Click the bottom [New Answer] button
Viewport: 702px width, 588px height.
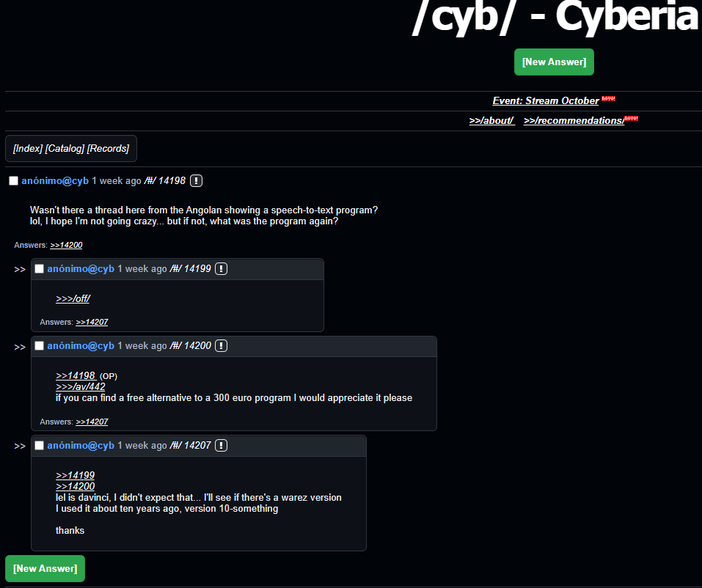pyautogui.click(x=45, y=569)
